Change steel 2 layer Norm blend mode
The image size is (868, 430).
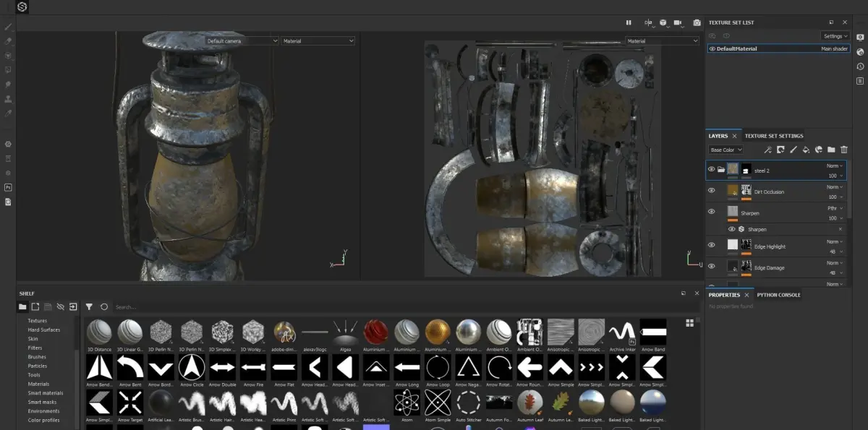835,165
